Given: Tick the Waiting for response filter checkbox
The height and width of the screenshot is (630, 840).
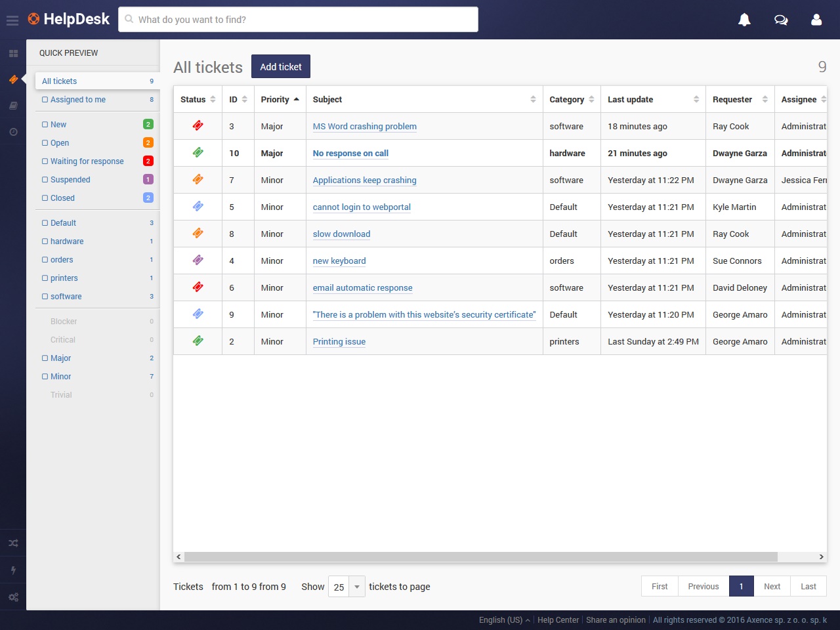Looking at the screenshot, I should (45, 161).
